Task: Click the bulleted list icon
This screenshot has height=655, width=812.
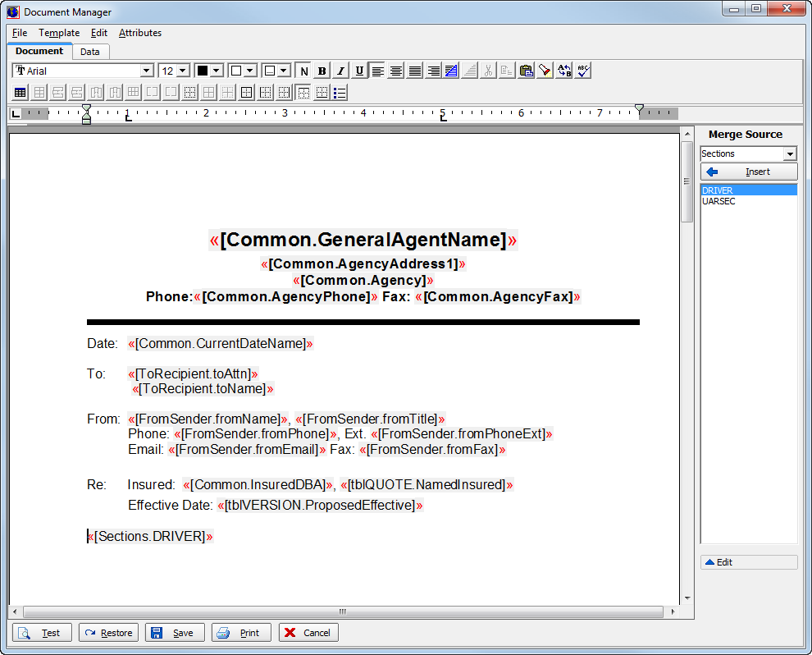Action: click(x=340, y=93)
